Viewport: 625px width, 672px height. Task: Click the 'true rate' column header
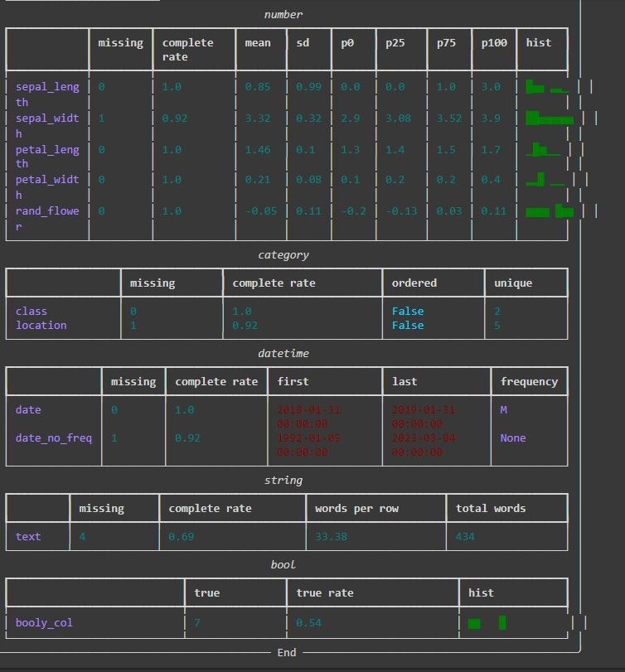325,592
